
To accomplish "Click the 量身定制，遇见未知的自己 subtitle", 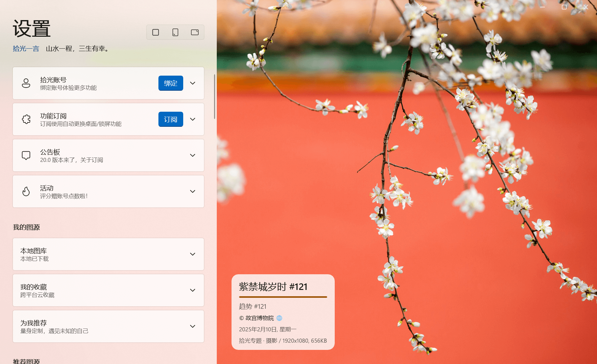I will point(54,331).
